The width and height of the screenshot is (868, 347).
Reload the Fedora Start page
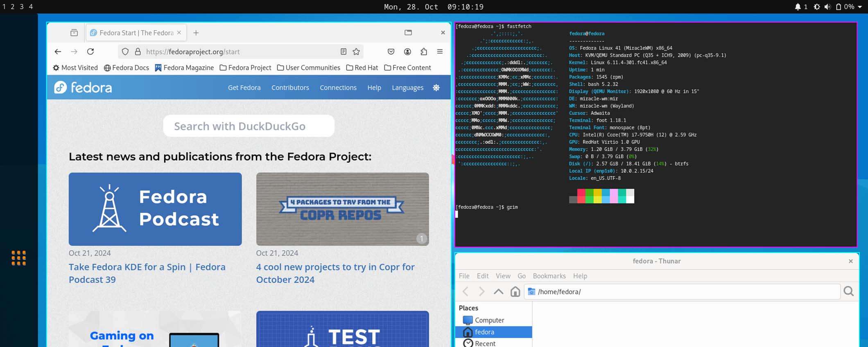click(x=90, y=52)
